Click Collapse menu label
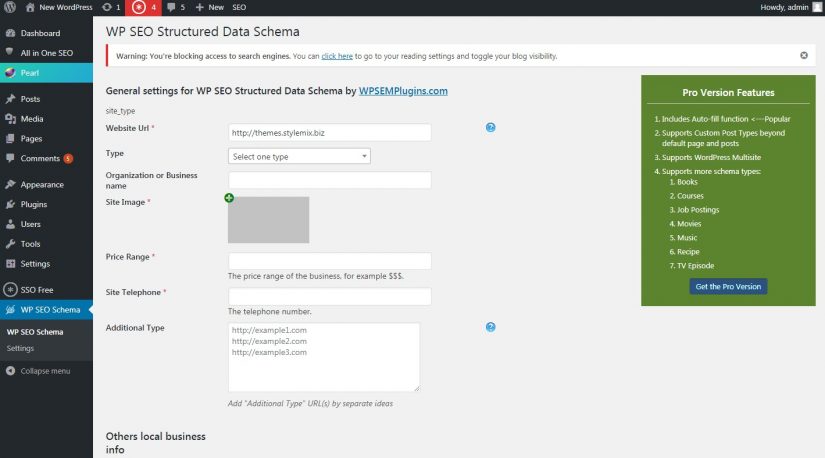This screenshot has height=458, width=825. click(x=45, y=371)
